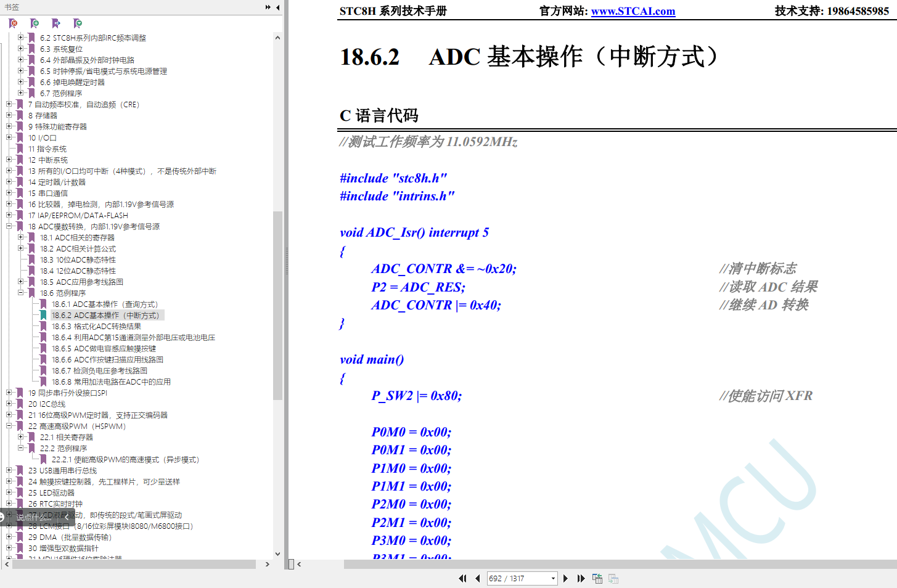897x588 pixels.
Task: Click the next view icon in page bar
Action: pyautogui.click(x=613, y=578)
